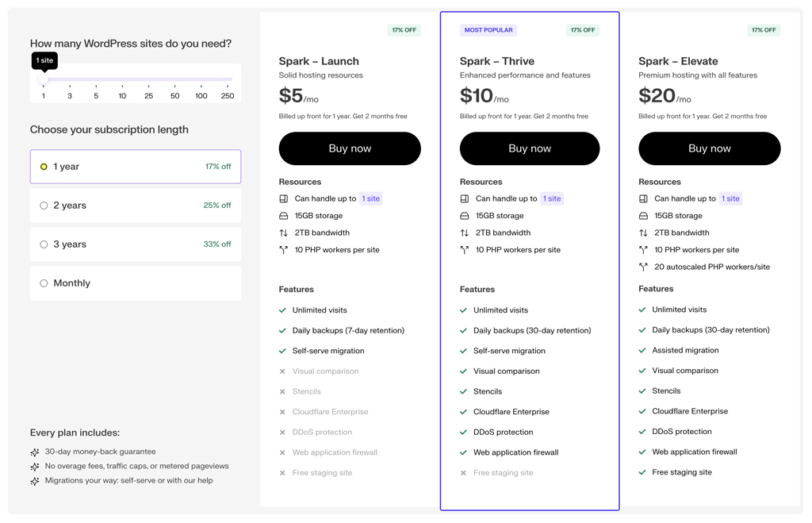
Task: Click Buy now for Spark Thrive
Action: point(530,148)
